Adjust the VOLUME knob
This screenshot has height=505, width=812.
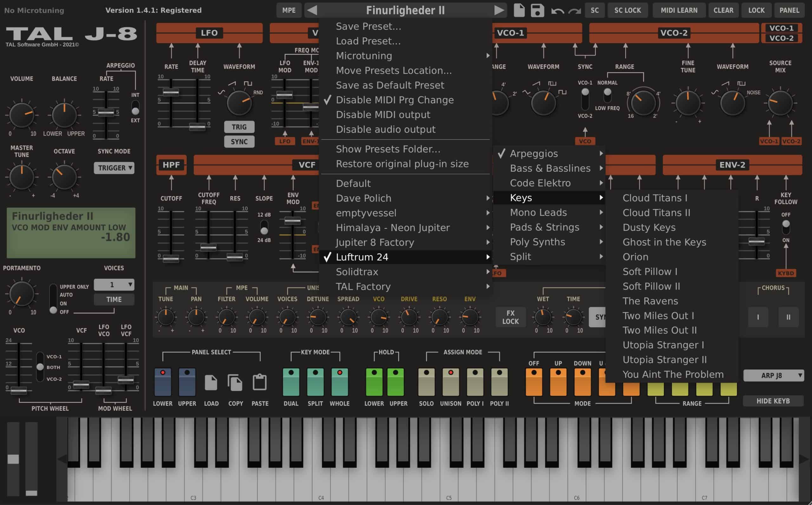(22, 115)
